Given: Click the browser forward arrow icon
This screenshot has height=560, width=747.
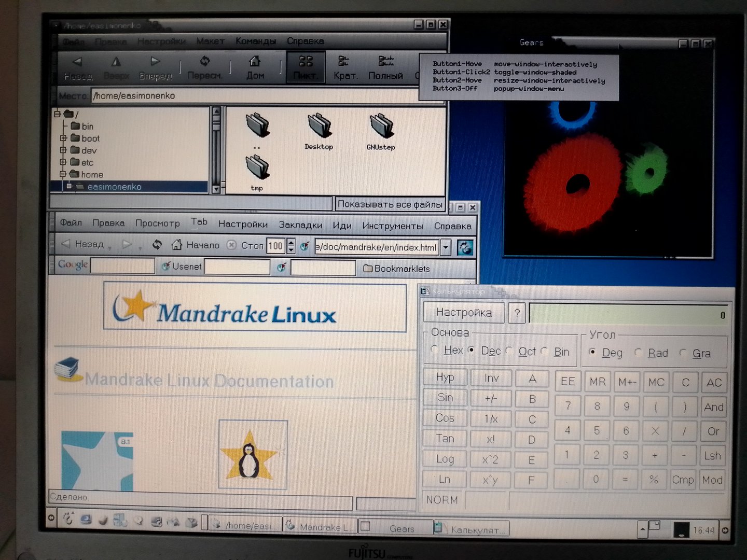Looking at the screenshot, I should pyautogui.click(x=127, y=244).
